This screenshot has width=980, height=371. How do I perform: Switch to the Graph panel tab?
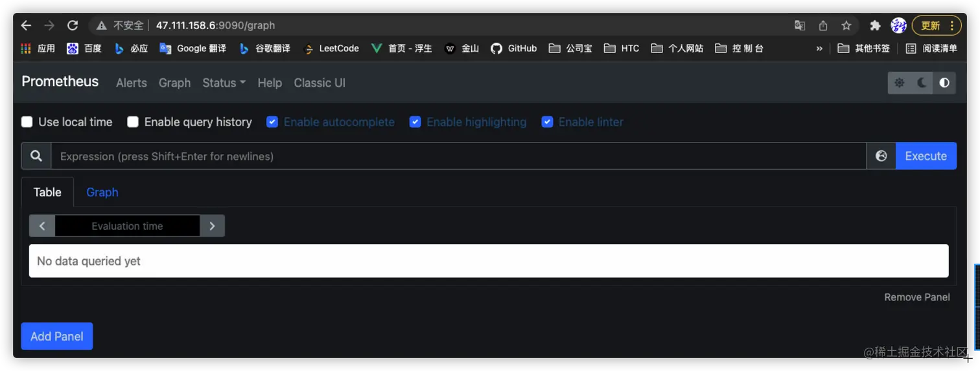[102, 192]
